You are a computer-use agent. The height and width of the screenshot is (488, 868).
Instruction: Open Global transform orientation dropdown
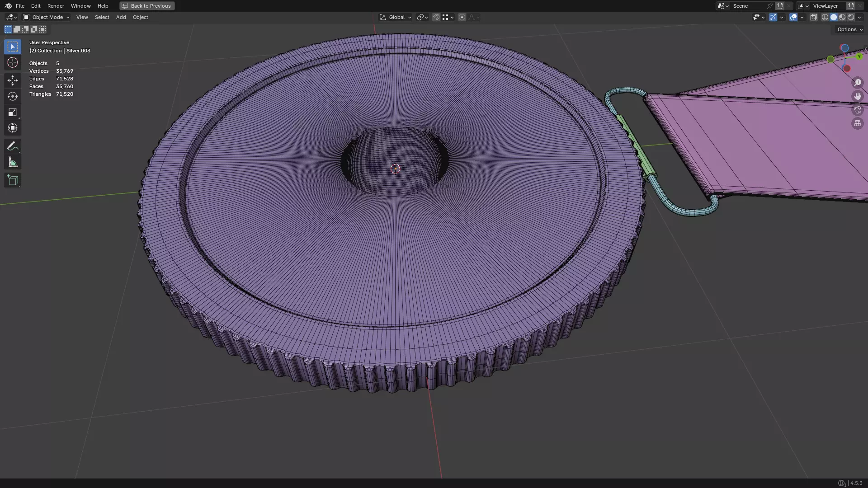coord(396,17)
